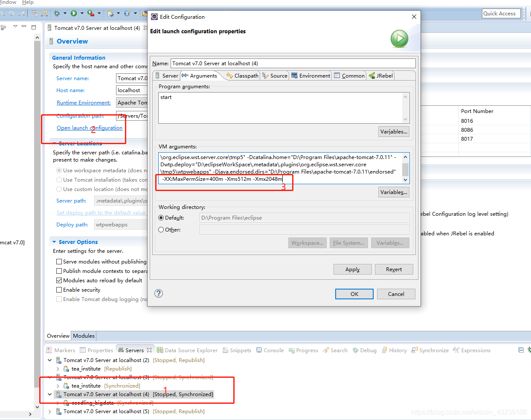This screenshot has width=531, height=420.
Task: Maximize the left side panel
Action: pyautogui.click(x=34, y=27)
